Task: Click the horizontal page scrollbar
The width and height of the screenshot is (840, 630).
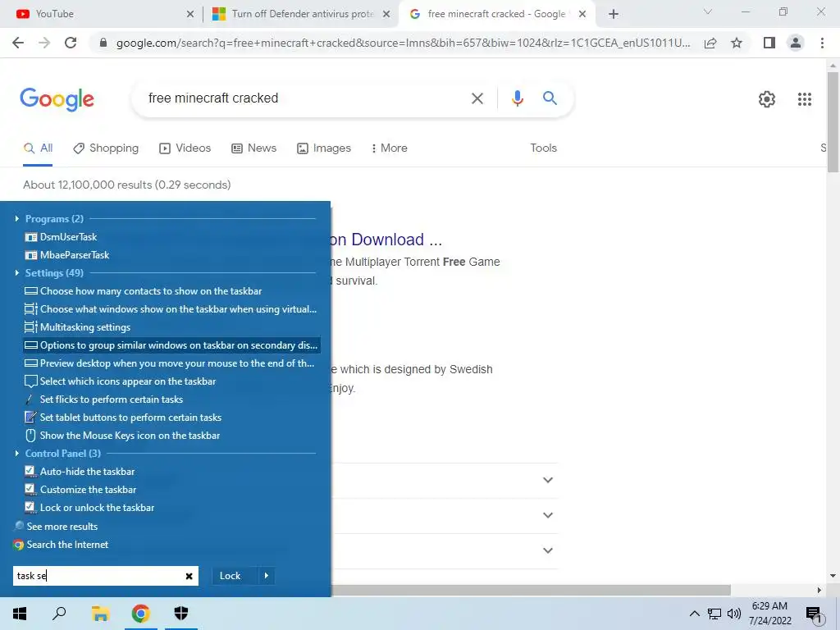Action: tap(531, 590)
